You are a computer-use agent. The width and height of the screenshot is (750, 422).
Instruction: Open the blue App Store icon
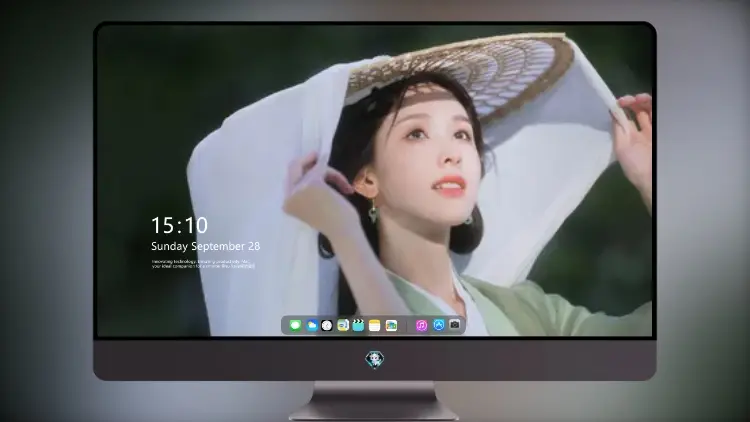[439, 325]
